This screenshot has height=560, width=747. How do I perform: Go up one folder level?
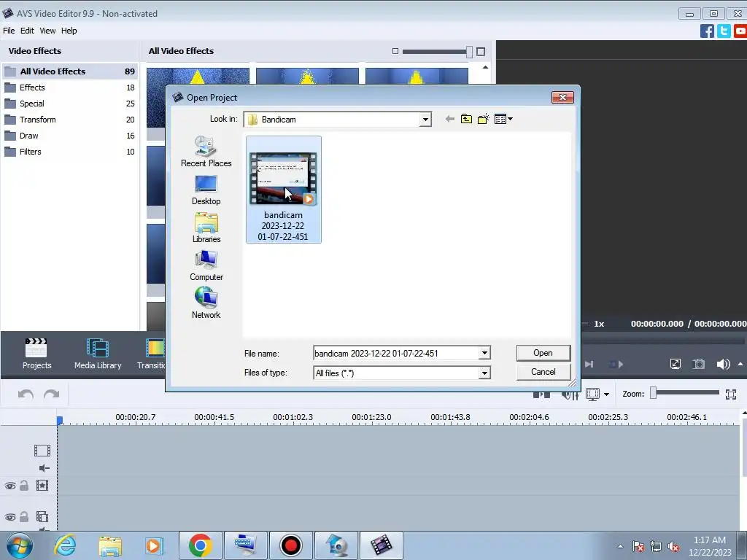466,119
